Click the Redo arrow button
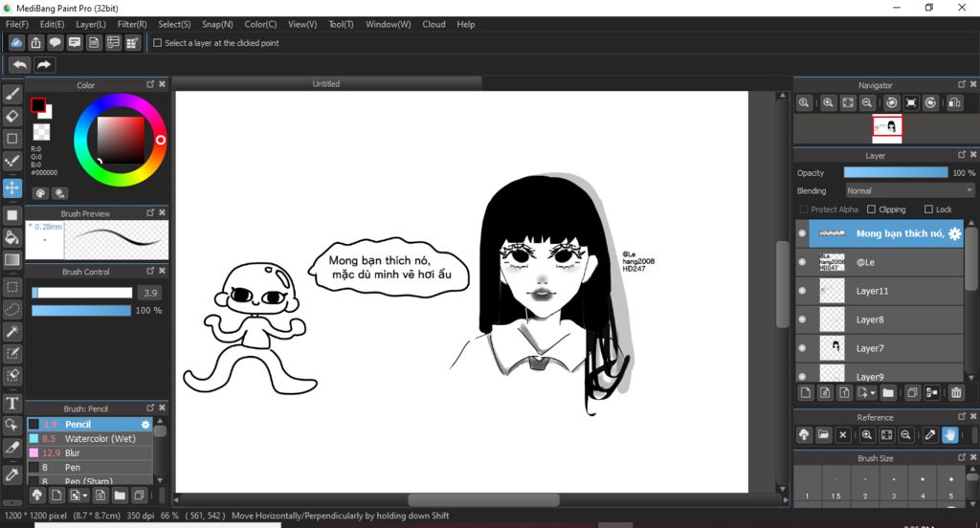The height and width of the screenshot is (528, 980). pos(44,64)
